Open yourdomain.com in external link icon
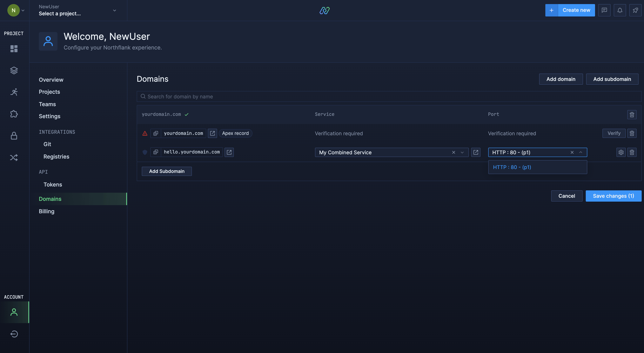 pos(212,133)
